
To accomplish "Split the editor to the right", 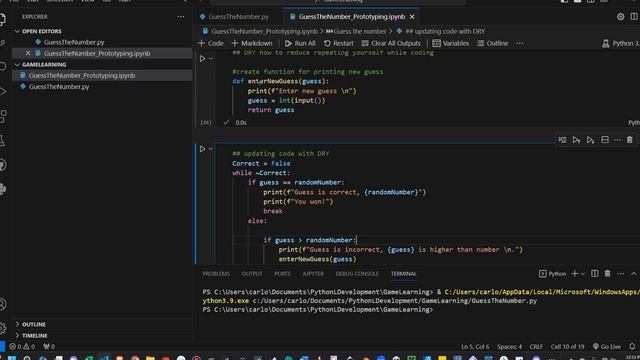I will (634, 17).
